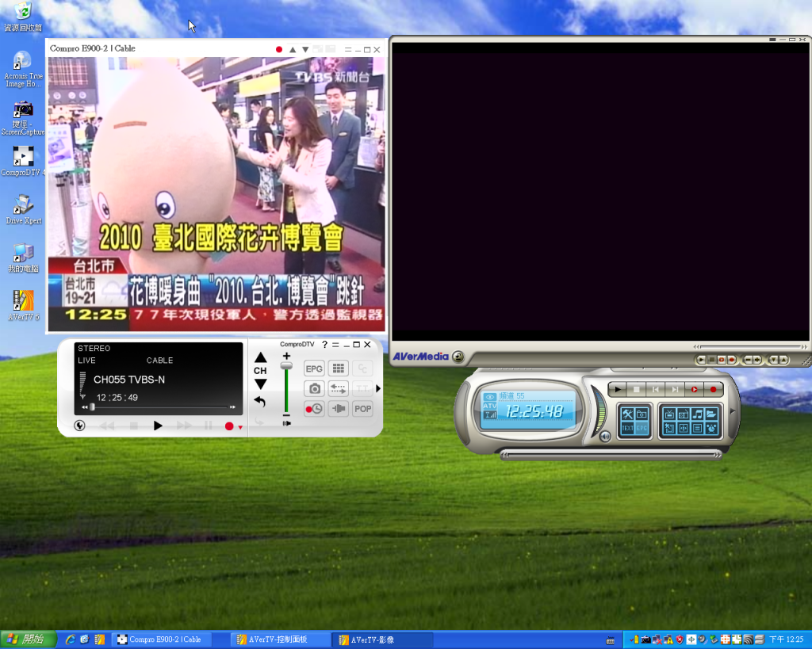The width and height of the screenshot is (812, 649).
Task: Increase ComproDTV volume with plus button
Action: tap(286, 356)
